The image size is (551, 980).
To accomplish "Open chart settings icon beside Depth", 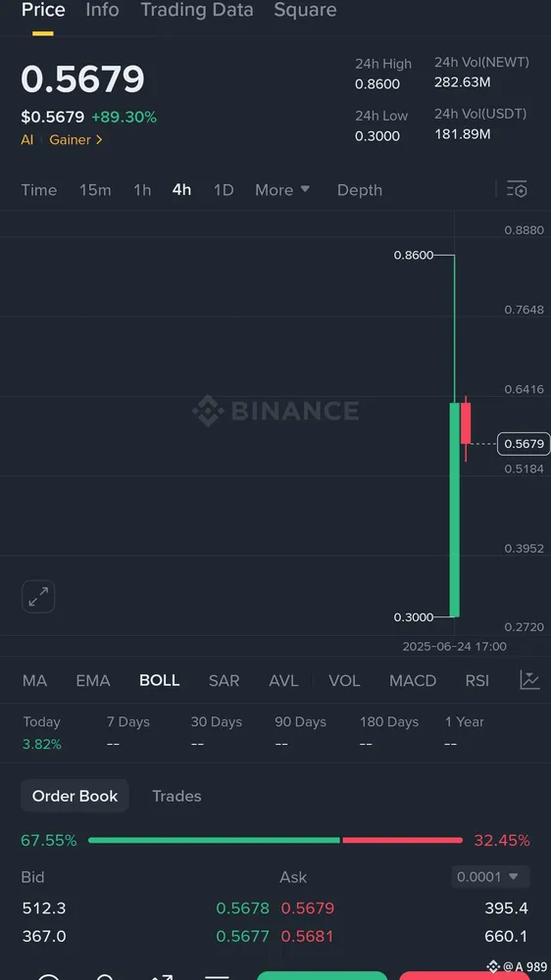I will [x=517, y=189].
